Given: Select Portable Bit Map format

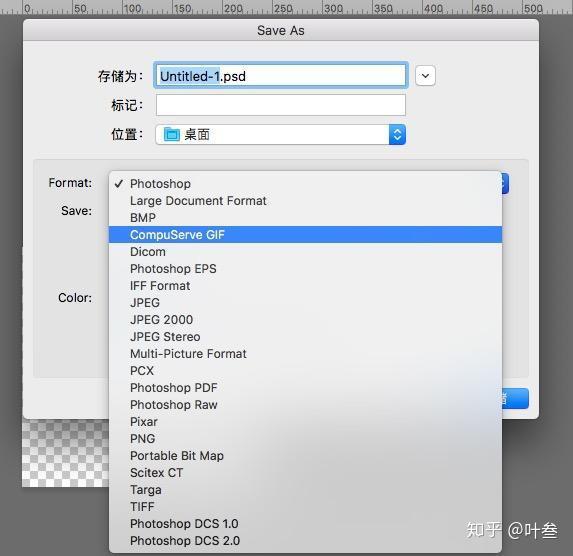Looking at the screenshot, I should [305, 455].
